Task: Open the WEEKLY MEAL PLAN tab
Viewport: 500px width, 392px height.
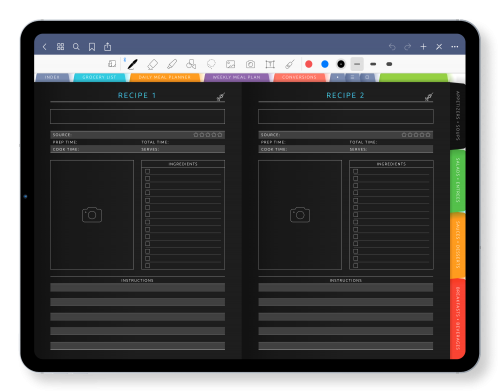Action: (x=236, y=77)
